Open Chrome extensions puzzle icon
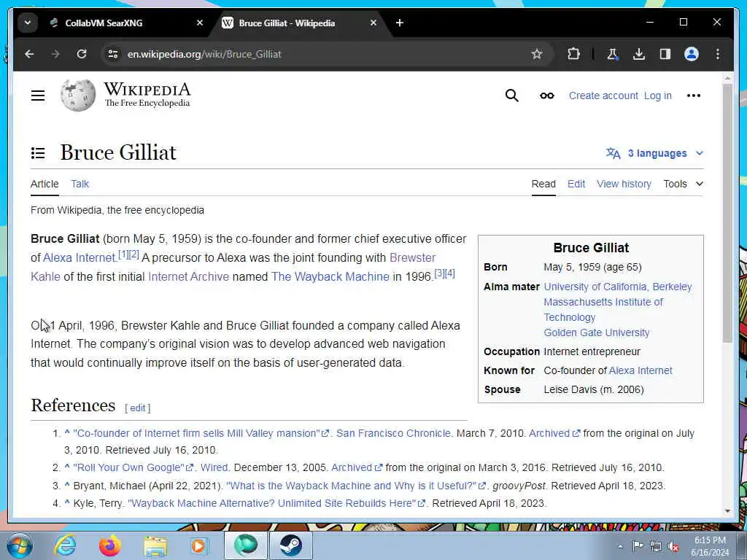747x560 pixels. (x=573, y=54)
